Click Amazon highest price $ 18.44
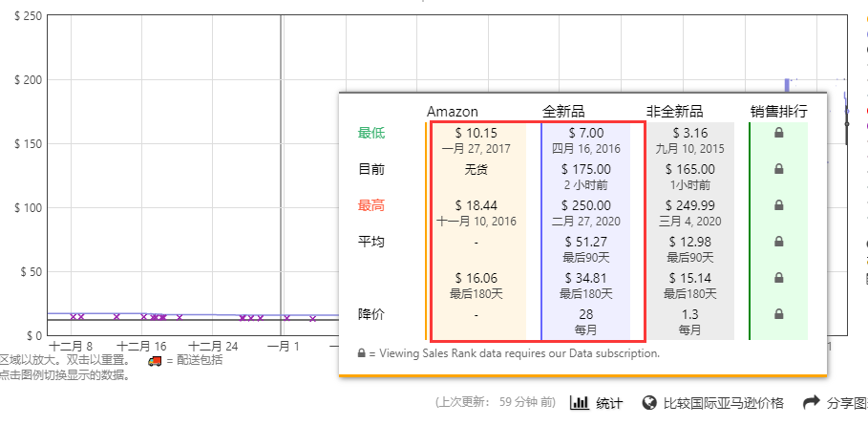 click(x=476, y=205)
